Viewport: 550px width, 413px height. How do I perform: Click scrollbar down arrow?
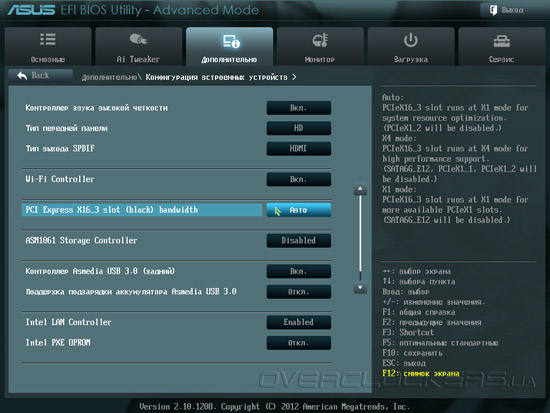tap(360, 288)
